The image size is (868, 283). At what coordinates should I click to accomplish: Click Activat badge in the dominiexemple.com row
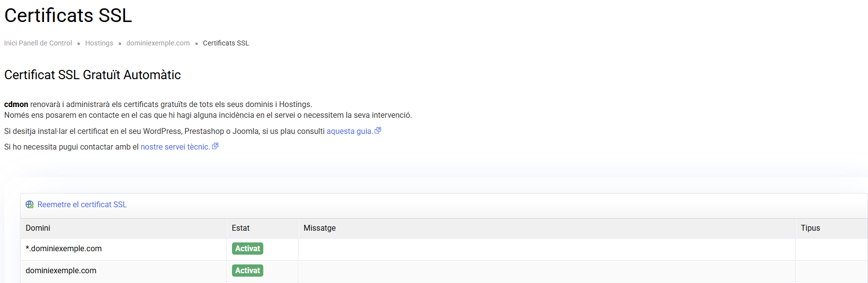coord(248,271)
